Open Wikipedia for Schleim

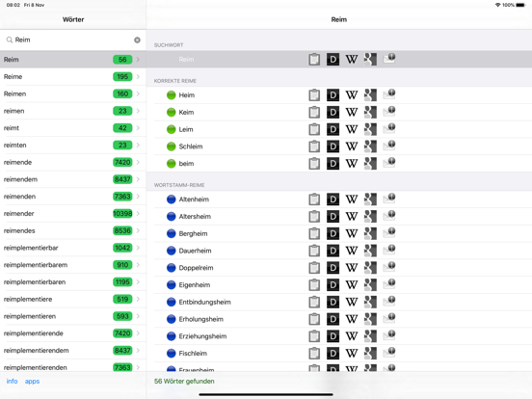pos(352,146)
